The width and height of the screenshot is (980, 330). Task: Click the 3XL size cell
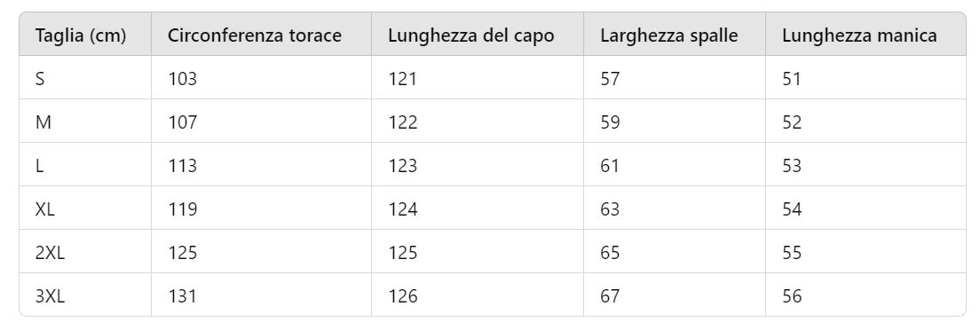[50, 295]
